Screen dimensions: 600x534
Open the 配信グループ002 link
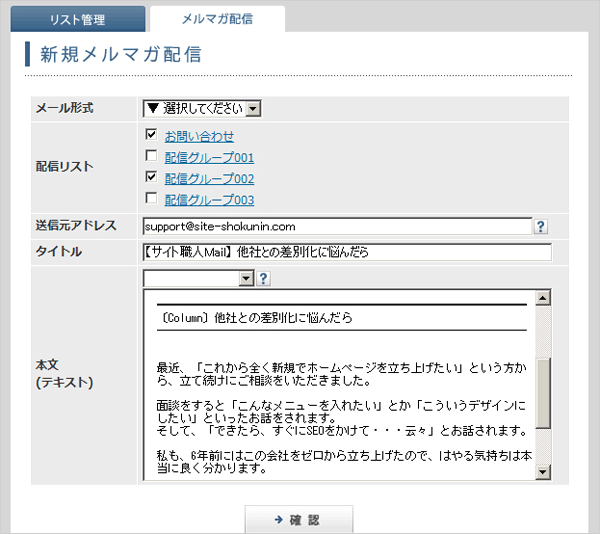pyautogui.click(x=209, y=179)
